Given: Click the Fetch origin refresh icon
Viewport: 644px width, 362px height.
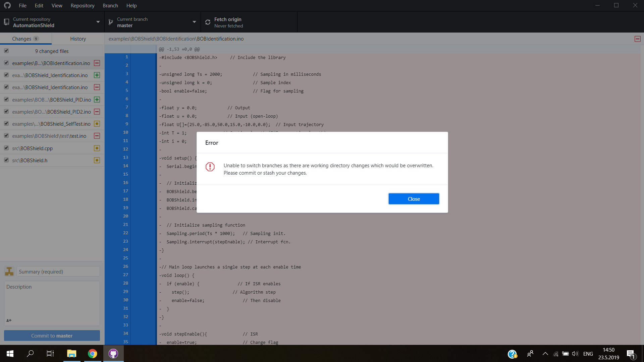Looking at the screenshot, I should pos(208,21).
